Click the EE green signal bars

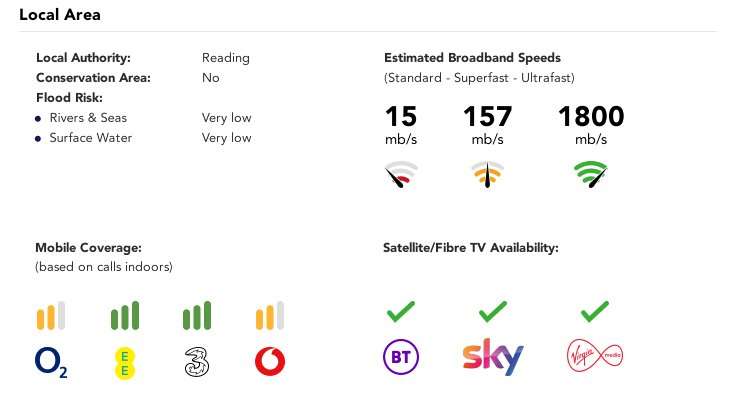[x=125, y=315]
